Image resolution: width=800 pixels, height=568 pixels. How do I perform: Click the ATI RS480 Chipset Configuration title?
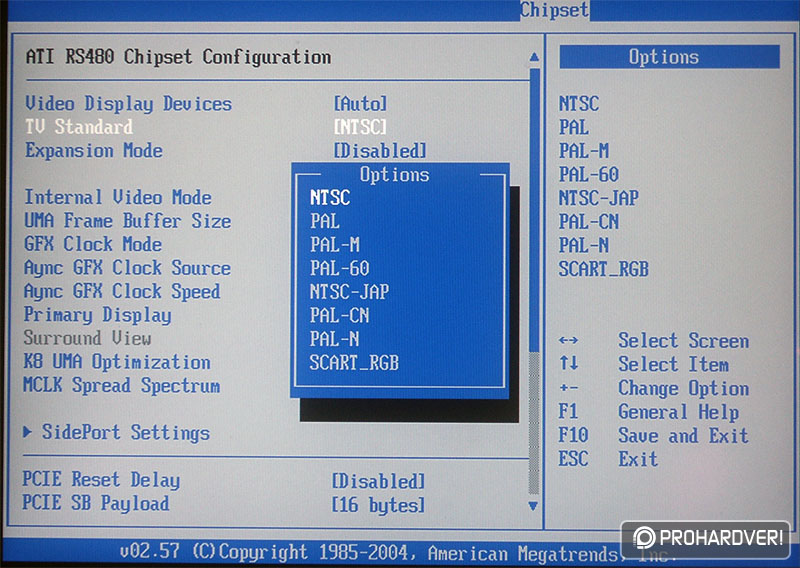(179, 57)
